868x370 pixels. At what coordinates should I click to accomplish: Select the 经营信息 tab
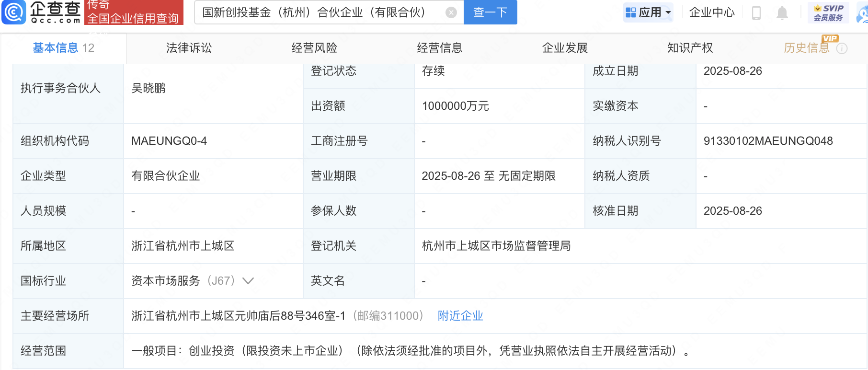[439, 48]
